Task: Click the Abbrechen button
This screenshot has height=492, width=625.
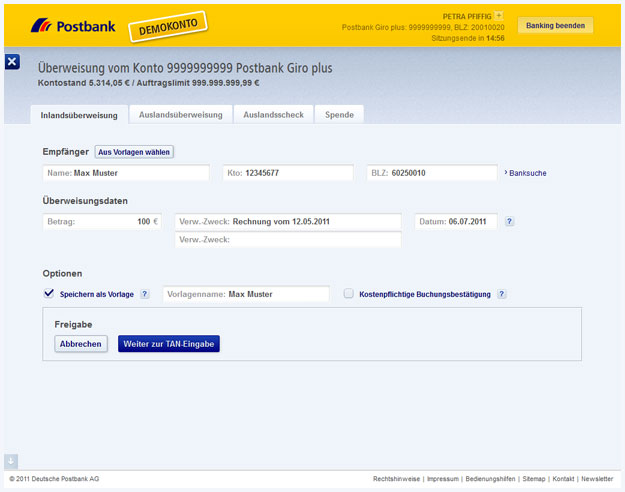Action: [x=81, y=344]
